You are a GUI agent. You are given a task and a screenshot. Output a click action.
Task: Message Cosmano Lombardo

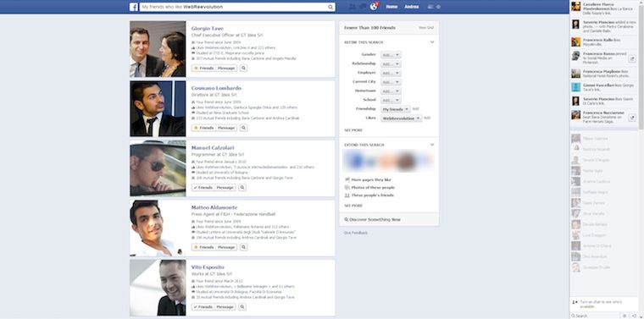click(x=226, y=128)
